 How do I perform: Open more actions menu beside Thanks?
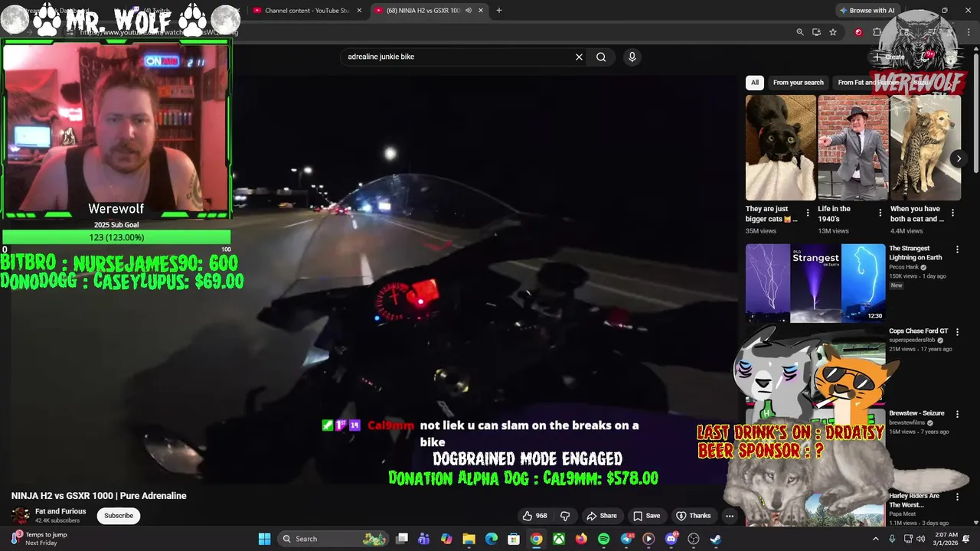tap(730, 516)
